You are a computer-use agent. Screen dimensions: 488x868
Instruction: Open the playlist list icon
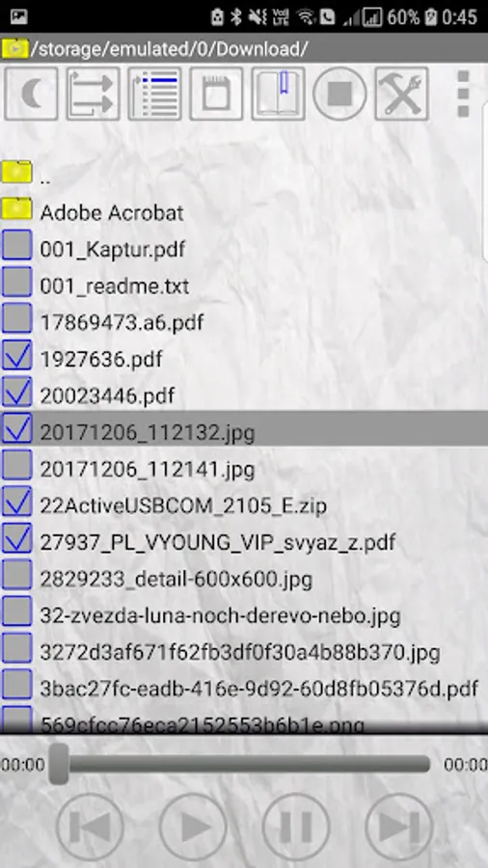(155, 94)
